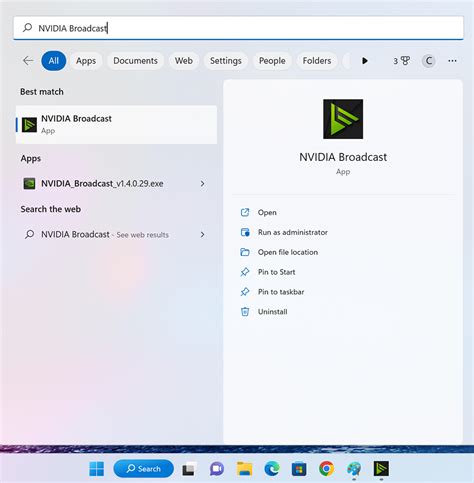Choose Open in details pane
The height and width of the screenshot is (483, 474).
pos(267,212)
